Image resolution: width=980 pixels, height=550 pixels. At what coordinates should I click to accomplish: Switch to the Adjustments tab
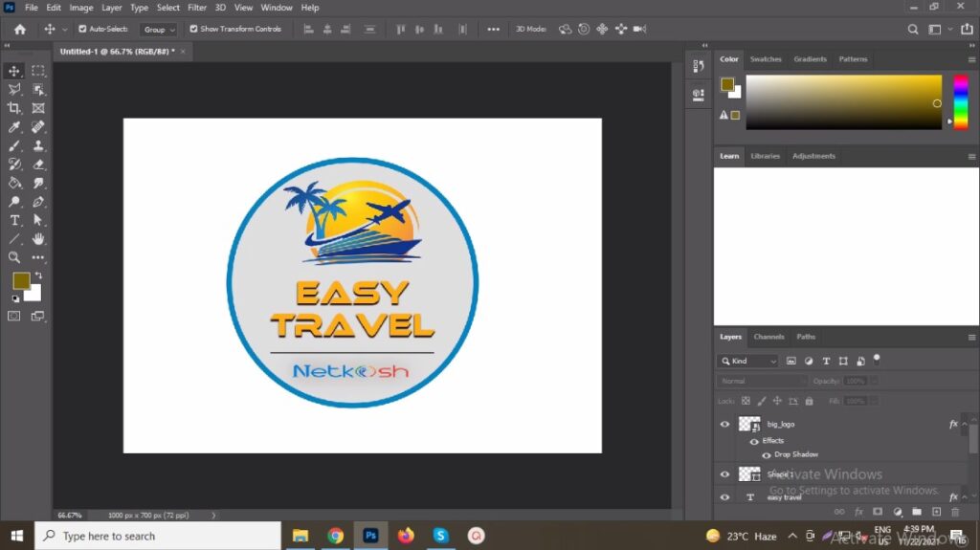813,156
